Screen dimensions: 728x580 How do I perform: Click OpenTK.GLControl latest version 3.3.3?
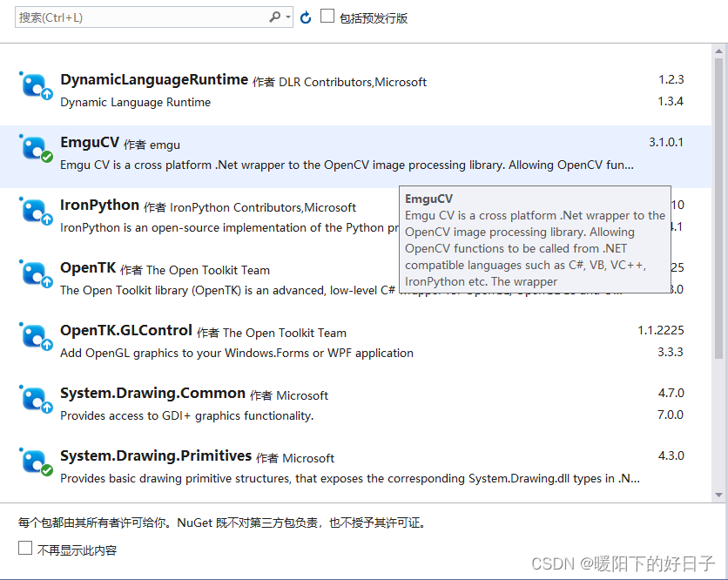[671, 352]
